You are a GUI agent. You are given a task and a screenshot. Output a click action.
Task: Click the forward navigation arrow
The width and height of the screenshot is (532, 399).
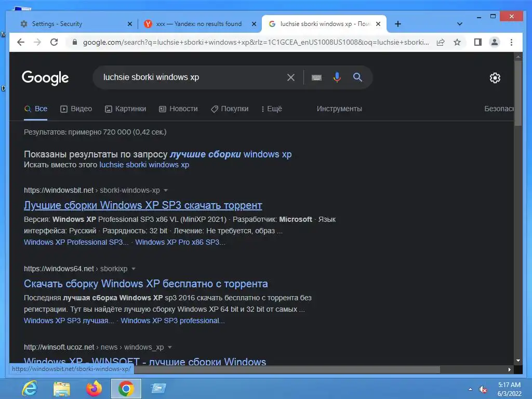[x=37, y=42]
